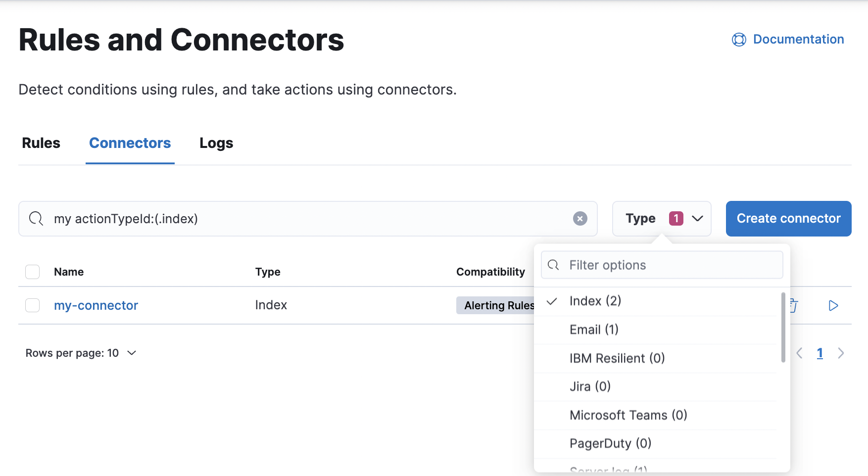
Task: Click the Create connector button
Action: click(788, 218)
